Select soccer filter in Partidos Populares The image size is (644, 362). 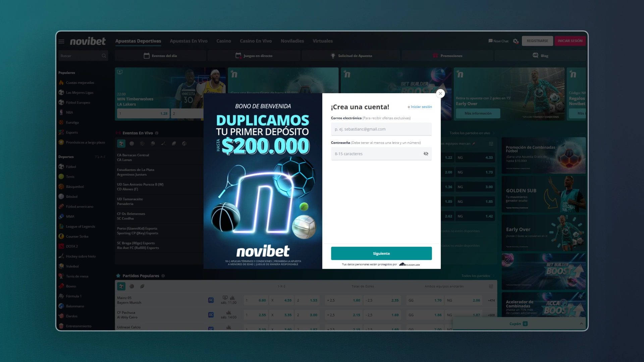(121, 286)
